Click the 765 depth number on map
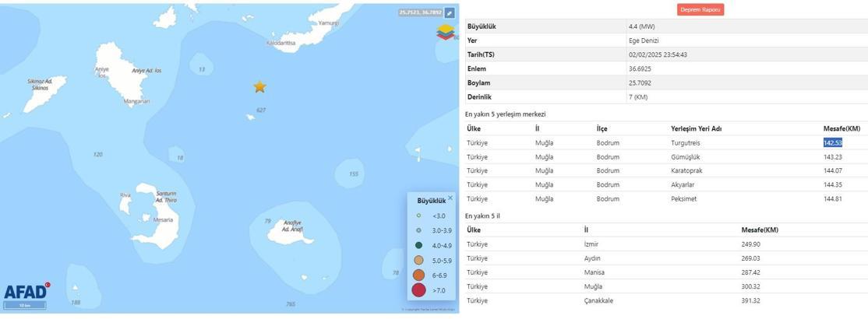868x319 pixels. 291,304
